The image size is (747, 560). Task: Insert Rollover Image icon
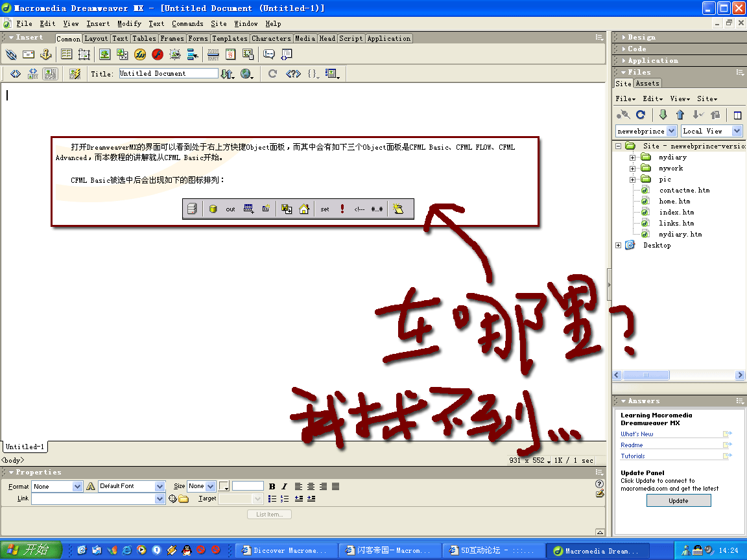175,54
